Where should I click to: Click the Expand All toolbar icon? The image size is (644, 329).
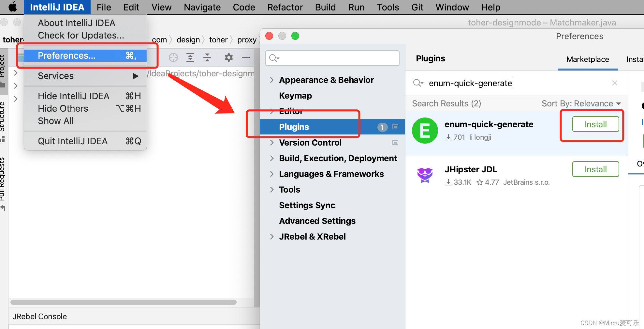pyautogui.click(x=190, y=57)
